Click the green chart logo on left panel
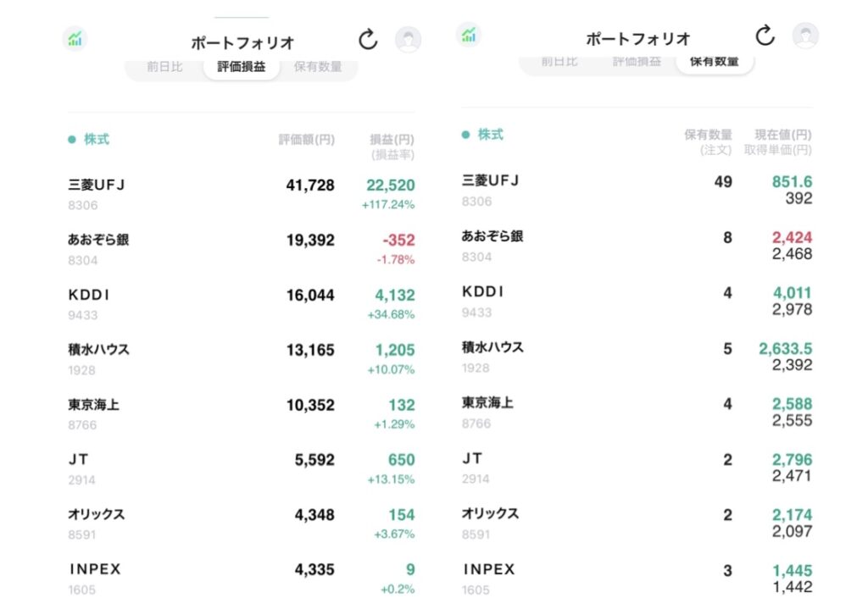This screenshot has height=609, width=868. click(75, 38)
